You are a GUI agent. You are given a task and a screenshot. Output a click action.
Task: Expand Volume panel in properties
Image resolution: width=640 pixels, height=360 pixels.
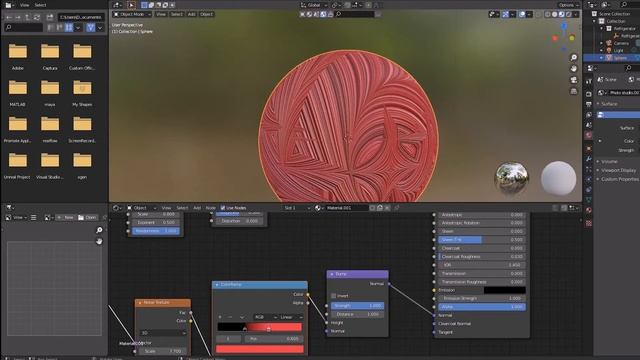click(x=598, y=162)
